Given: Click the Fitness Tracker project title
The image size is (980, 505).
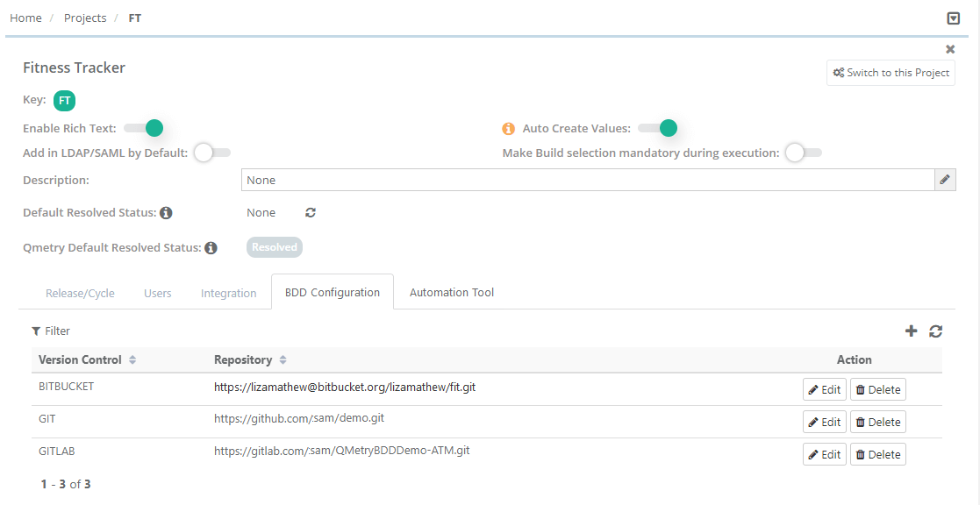Looking at the screenshot, I should tap(75, 68).
